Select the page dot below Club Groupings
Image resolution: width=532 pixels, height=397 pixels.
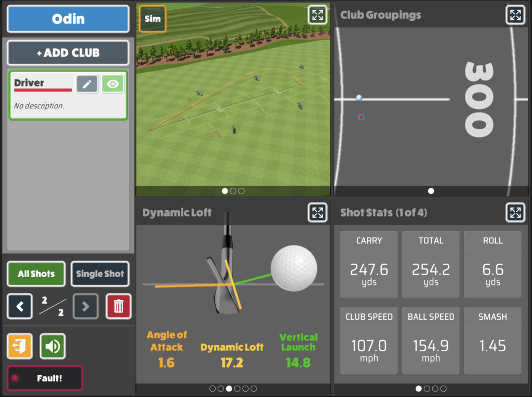(x=431, y=190)
